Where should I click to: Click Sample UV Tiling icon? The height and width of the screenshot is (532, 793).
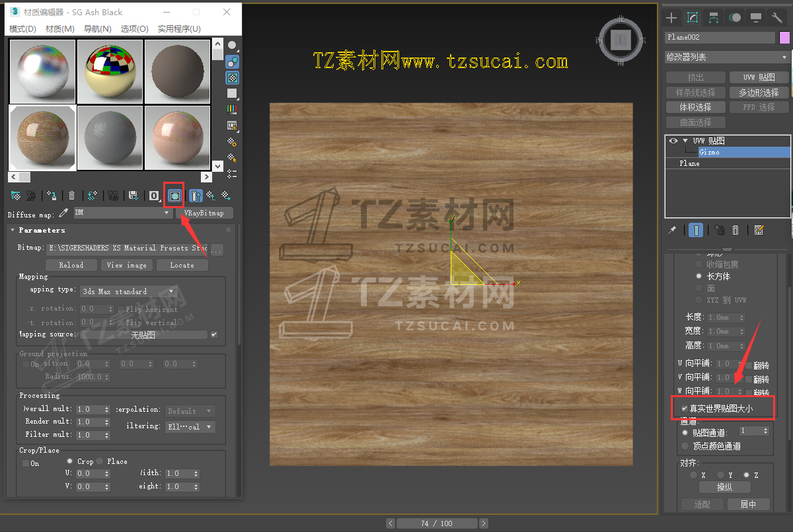233,93
